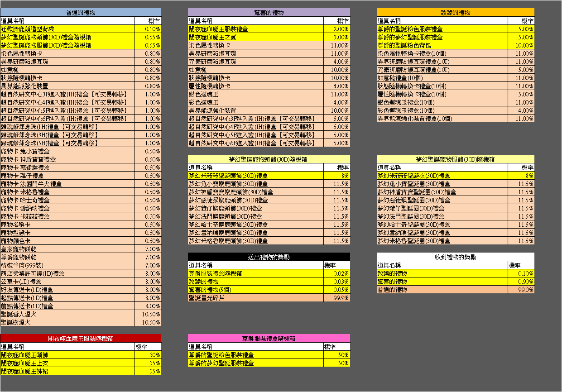Select the 精裝牛肉(999裝) cell
The width and height of the screenshot is (562, 392).
point(67,265)
